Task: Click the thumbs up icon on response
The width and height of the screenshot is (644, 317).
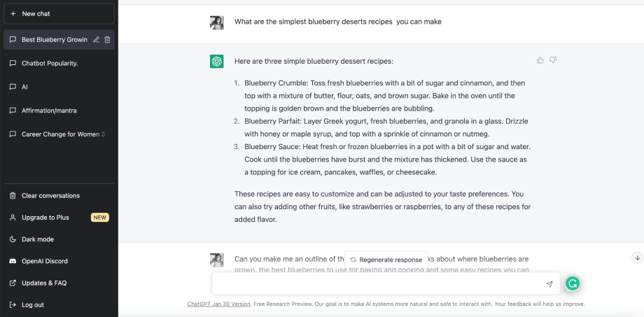Action: point(540,60)
